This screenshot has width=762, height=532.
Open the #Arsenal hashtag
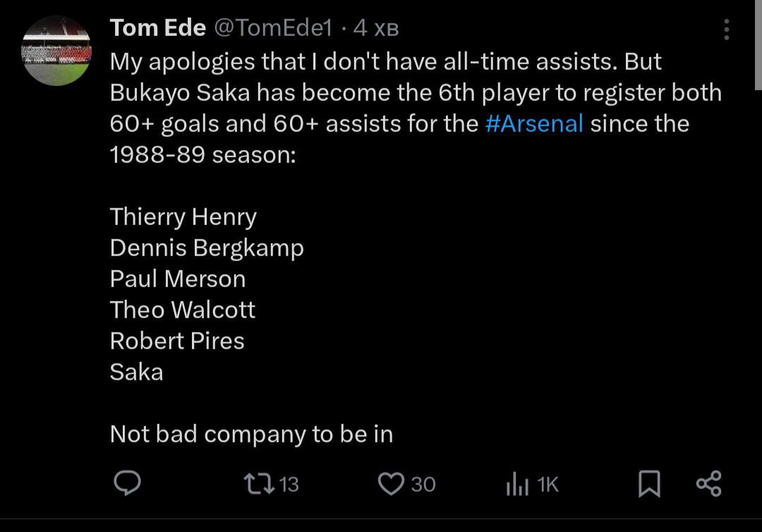click(535, 123)
